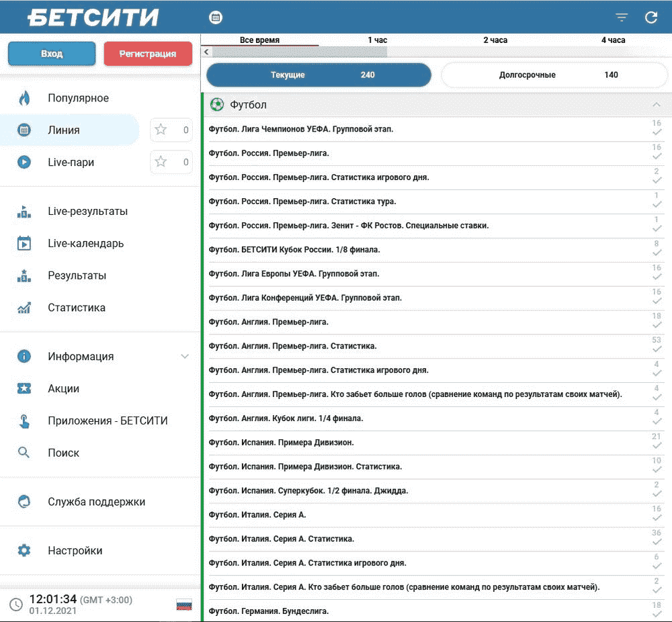Image resolution: width=672 pixels, height=622 pixels.
Task: Tick checkmark for БЕТСИТИ Кубок России row
Action: click(x=657, y=253)
